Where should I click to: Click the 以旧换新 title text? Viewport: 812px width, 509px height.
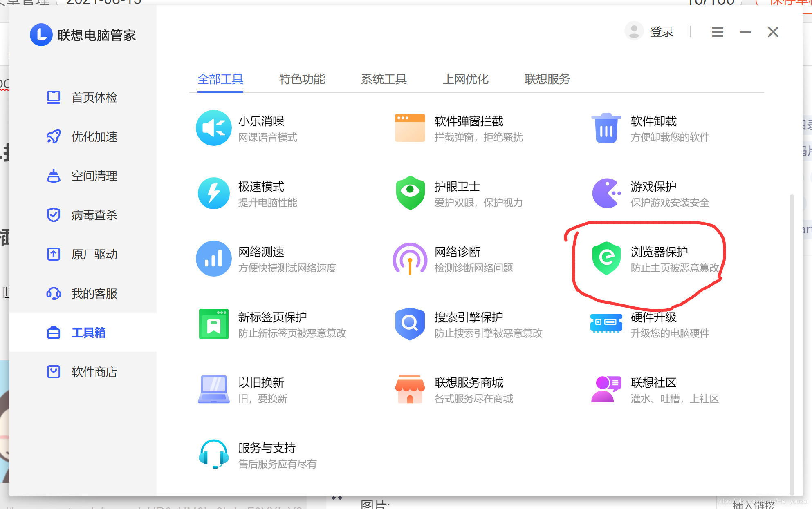point(261,383)
